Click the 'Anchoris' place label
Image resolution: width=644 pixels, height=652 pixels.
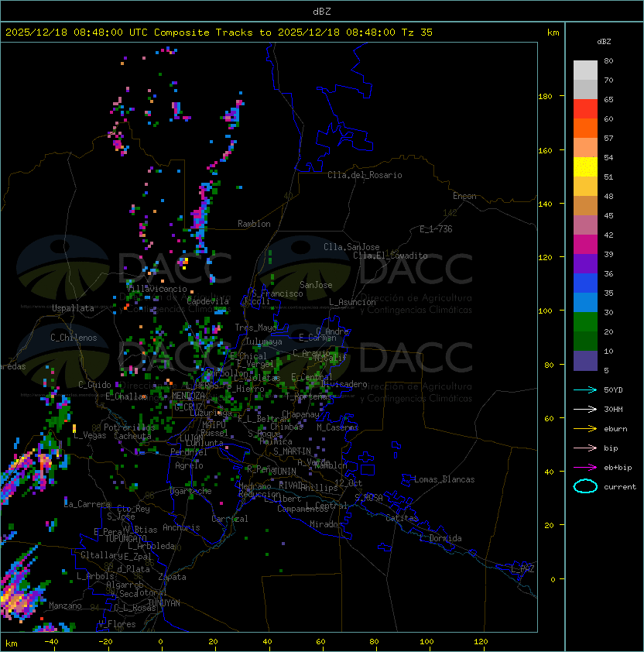pos(181,527)
